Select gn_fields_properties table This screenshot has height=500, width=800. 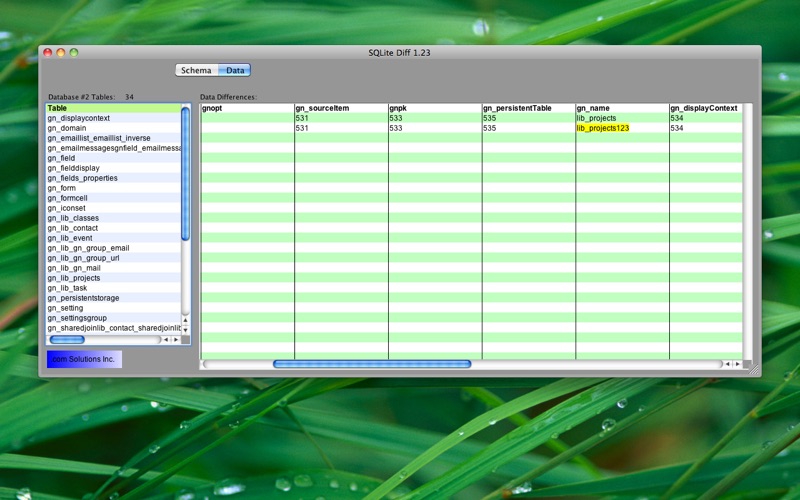pyautogui.click(x=114, y=178)
